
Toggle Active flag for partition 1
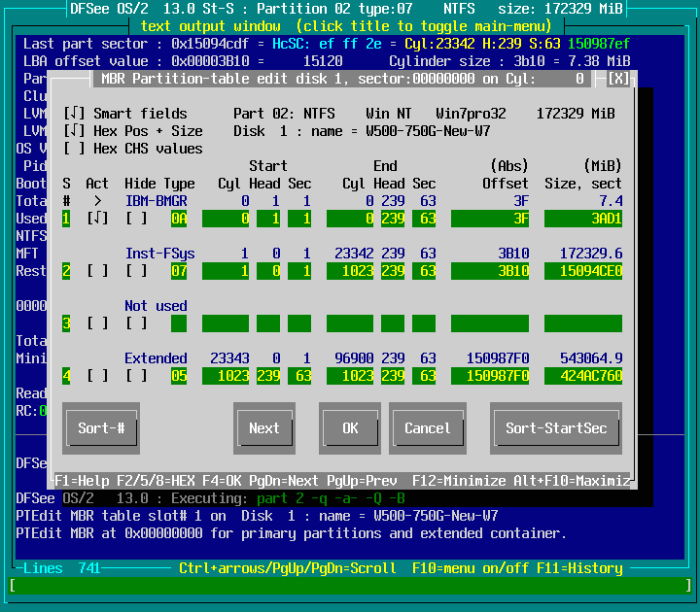[x=97, y=219]
